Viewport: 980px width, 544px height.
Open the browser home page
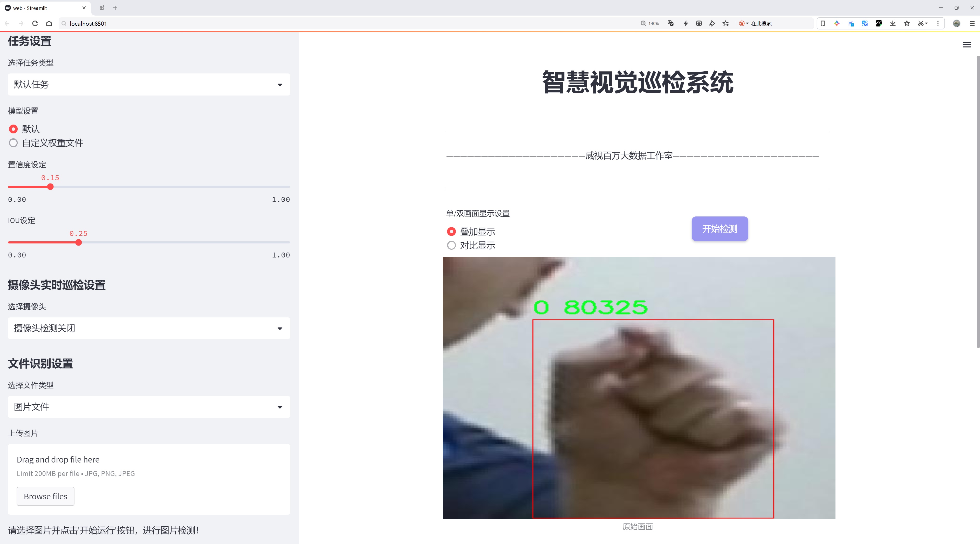pyautogui.click(x=49, y=24)
